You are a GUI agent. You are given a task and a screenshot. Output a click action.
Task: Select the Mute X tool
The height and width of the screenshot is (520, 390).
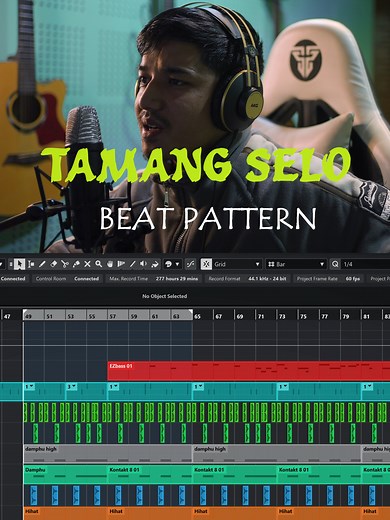click(87, 264)
